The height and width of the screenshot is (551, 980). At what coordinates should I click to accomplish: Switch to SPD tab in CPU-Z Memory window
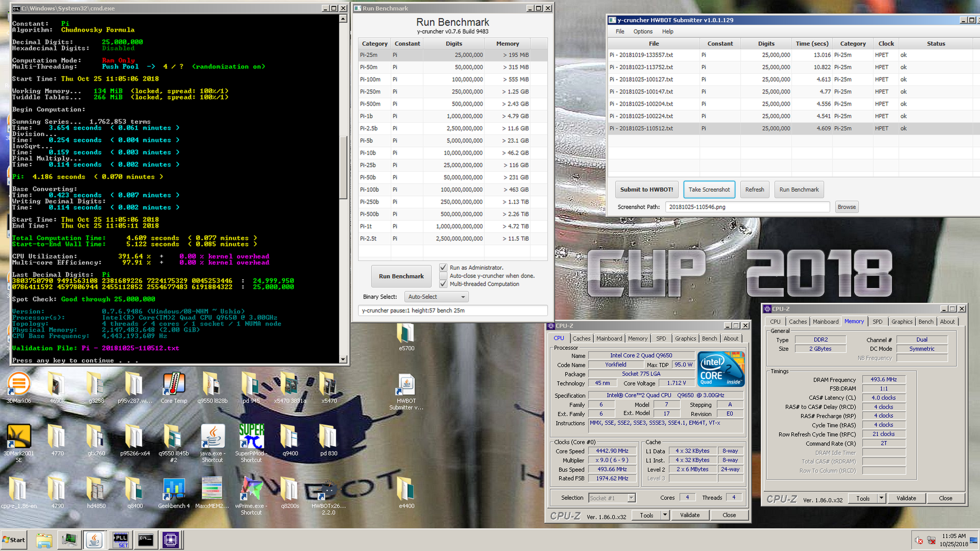[x=877, y=321]
